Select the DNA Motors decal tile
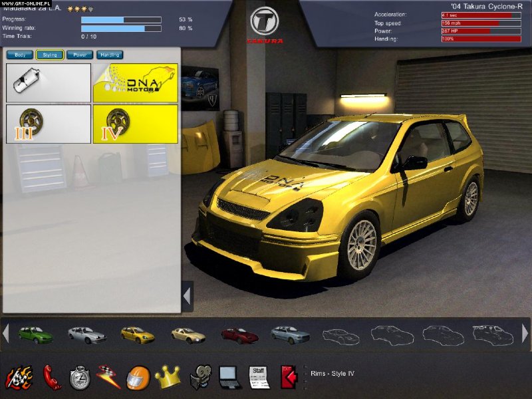This screenshot has height=399, width=532. point(136,82)
